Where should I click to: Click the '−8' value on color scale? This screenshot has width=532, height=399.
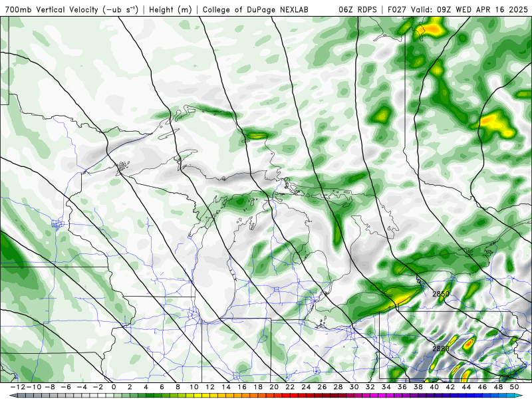pos(49,387)
